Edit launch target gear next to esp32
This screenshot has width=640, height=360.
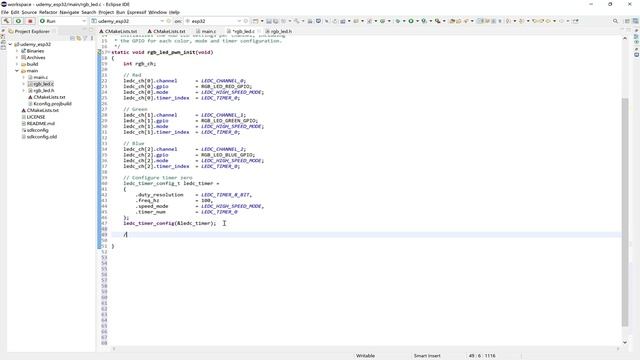point(246,21)
